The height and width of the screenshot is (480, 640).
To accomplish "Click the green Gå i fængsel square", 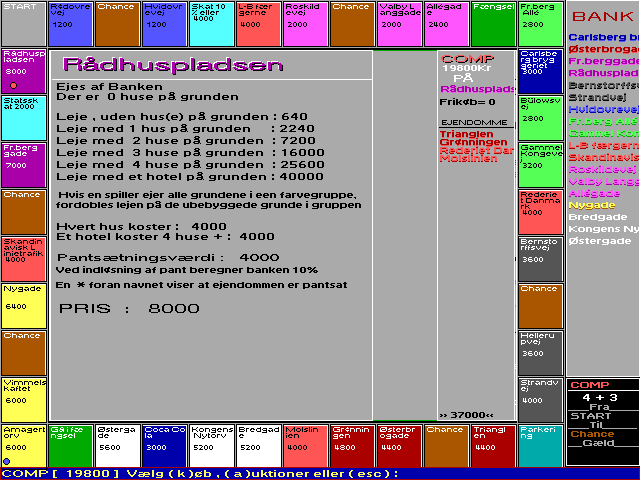I will pyautogui.click(x=71, y=446).
